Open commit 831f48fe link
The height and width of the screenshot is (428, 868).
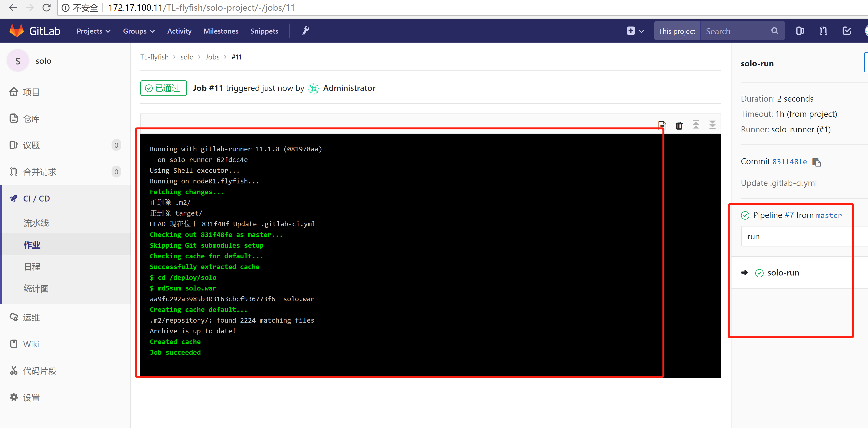789,162
